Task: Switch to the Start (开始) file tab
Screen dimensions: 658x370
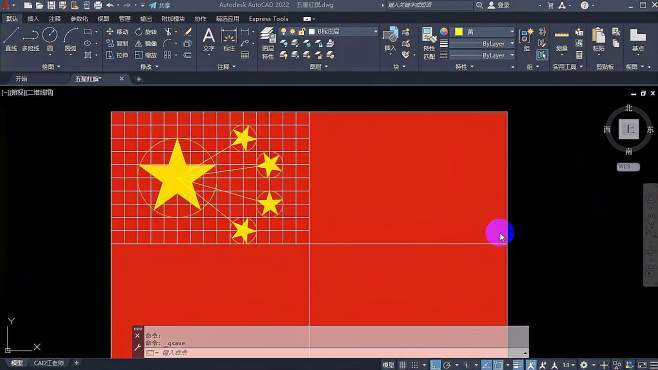Action: [21, 79]
